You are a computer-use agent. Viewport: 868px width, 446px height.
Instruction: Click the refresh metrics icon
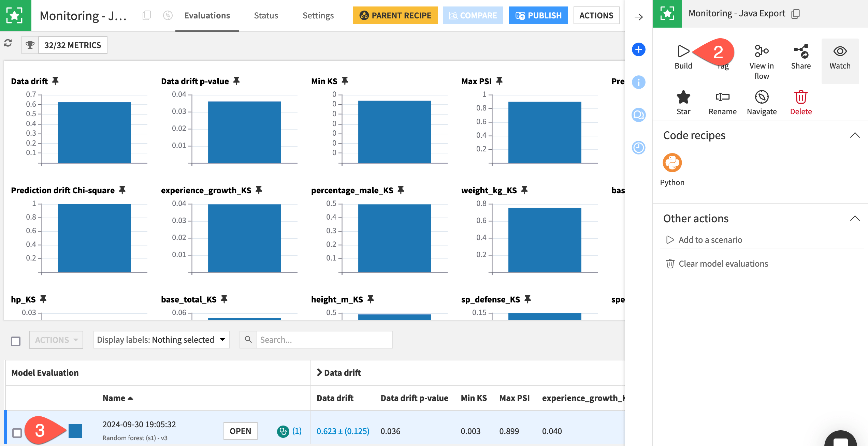click(x=8, y=44)
